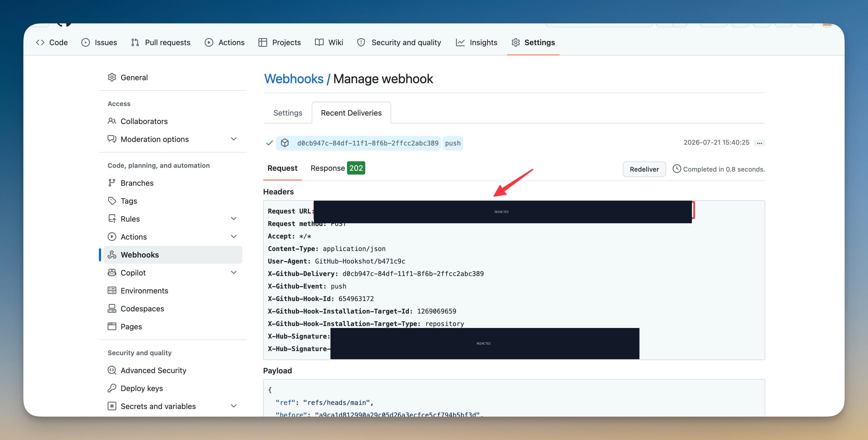Open Codespaces settings page
Image resolution: width=868 pixels, height=440 pixels.
pos(173,308)
